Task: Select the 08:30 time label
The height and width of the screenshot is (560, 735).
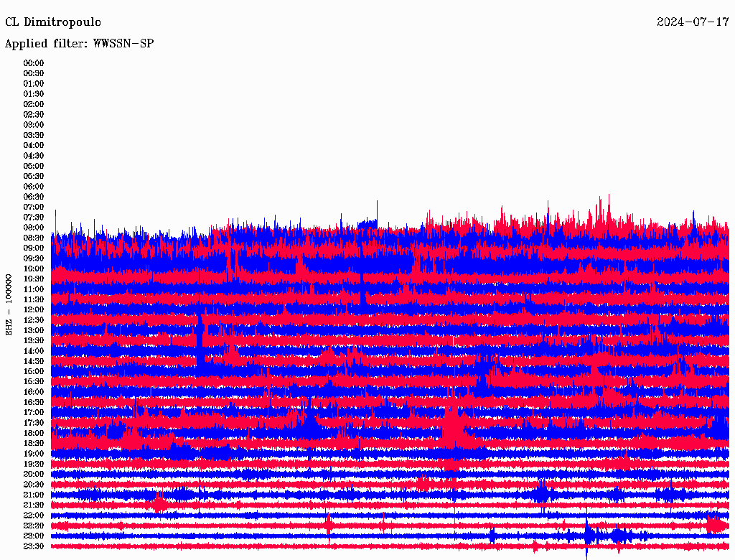Action: click(x=34, y=238)
